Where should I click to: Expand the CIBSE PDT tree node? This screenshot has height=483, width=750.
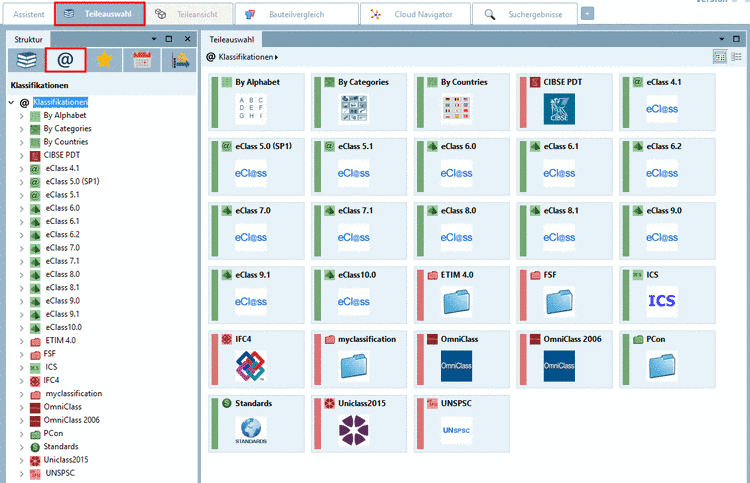pos(21,155)
